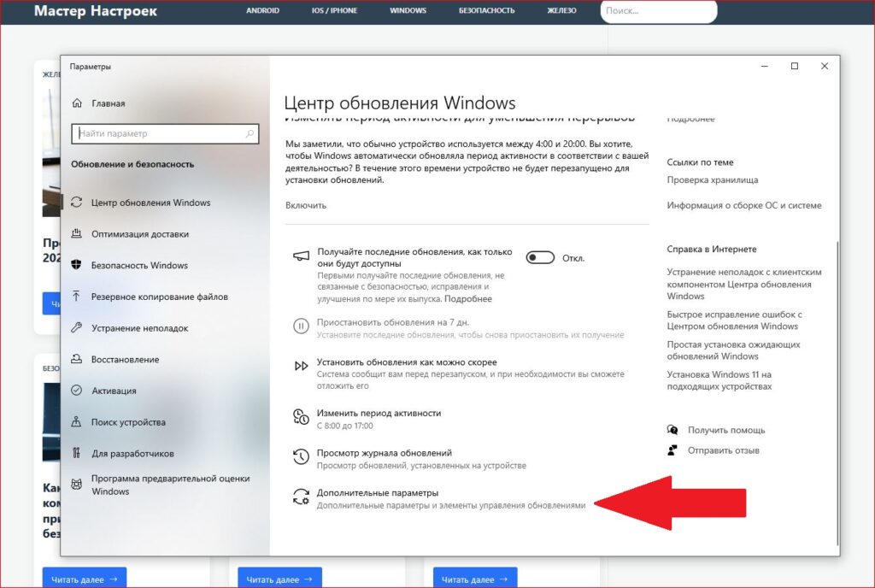Open Информация о сборке ОС и системе
Screen dimensions: 875x588
(x=744, y=205)
